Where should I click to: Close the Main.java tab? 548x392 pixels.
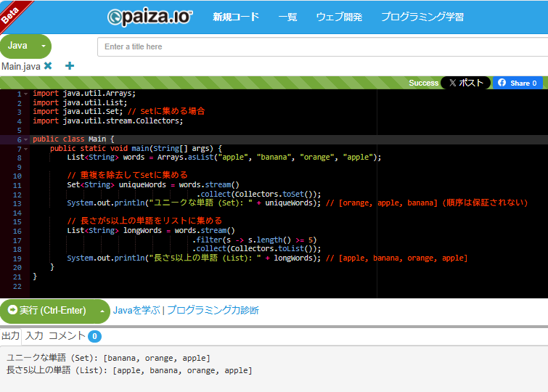pyautogui.click(x=48, y=66)
